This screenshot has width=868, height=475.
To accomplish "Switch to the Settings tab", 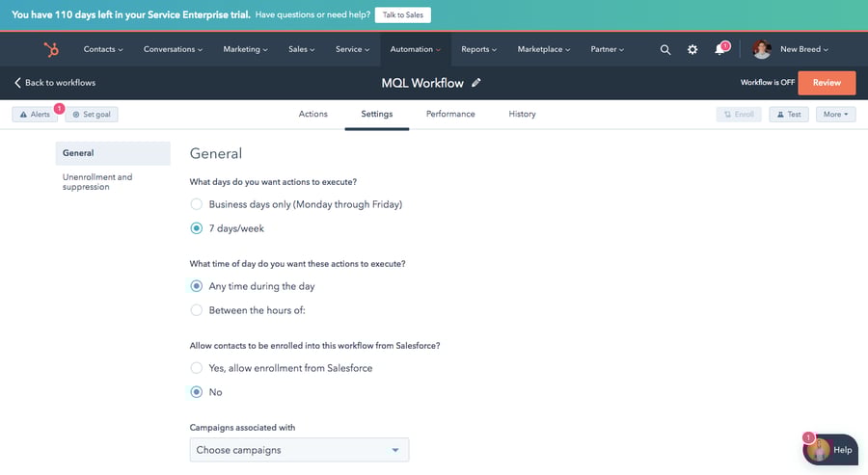I will coord(376,114).
